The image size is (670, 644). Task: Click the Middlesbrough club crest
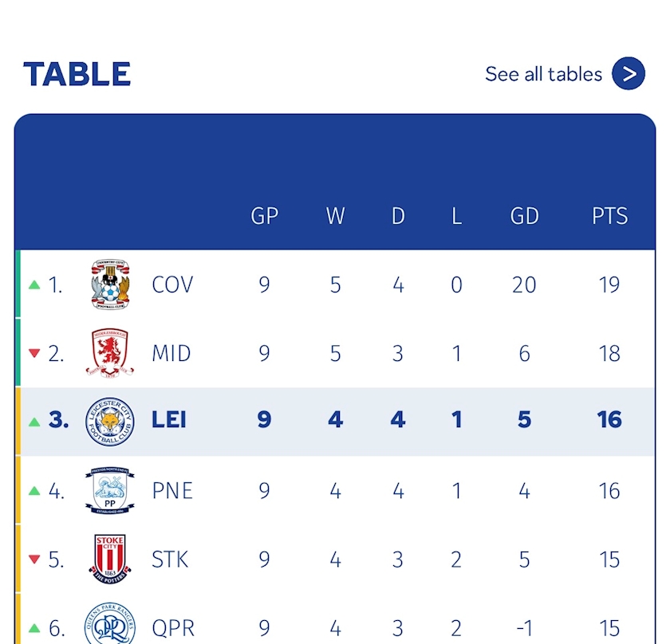[x=110, y=353]
